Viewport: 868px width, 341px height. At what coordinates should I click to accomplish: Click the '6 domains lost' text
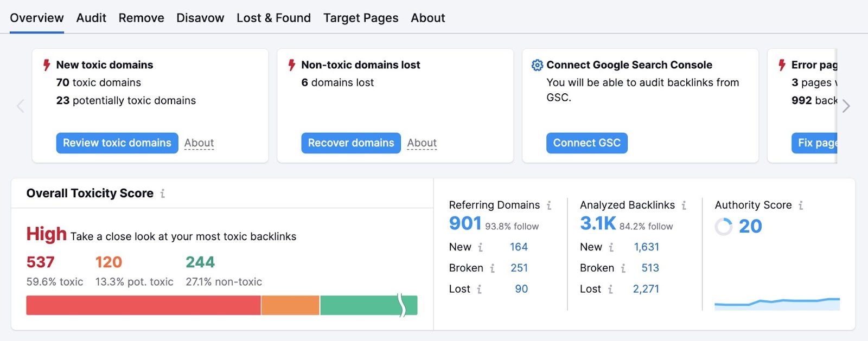[x=337, y=83]
